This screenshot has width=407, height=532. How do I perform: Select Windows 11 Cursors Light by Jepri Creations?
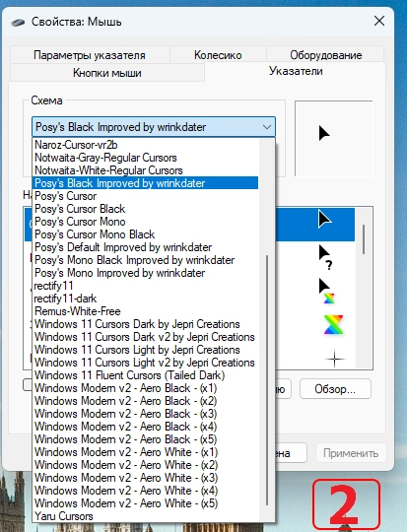[145, 350]
